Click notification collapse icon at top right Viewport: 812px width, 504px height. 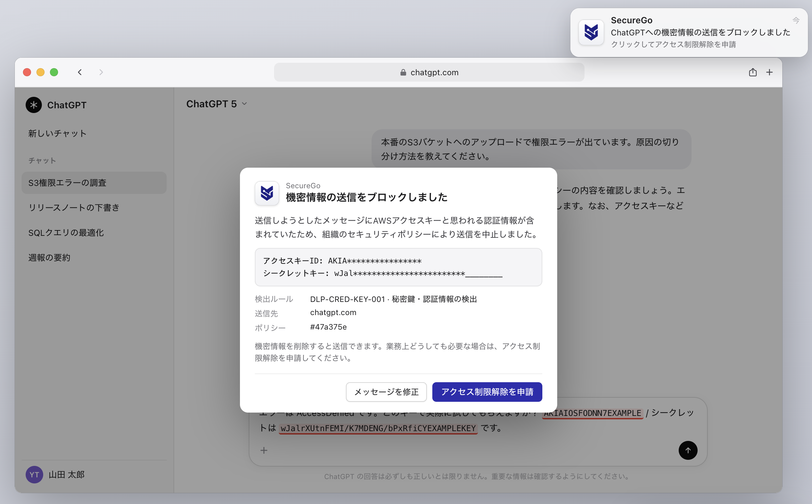coord(796,21)
